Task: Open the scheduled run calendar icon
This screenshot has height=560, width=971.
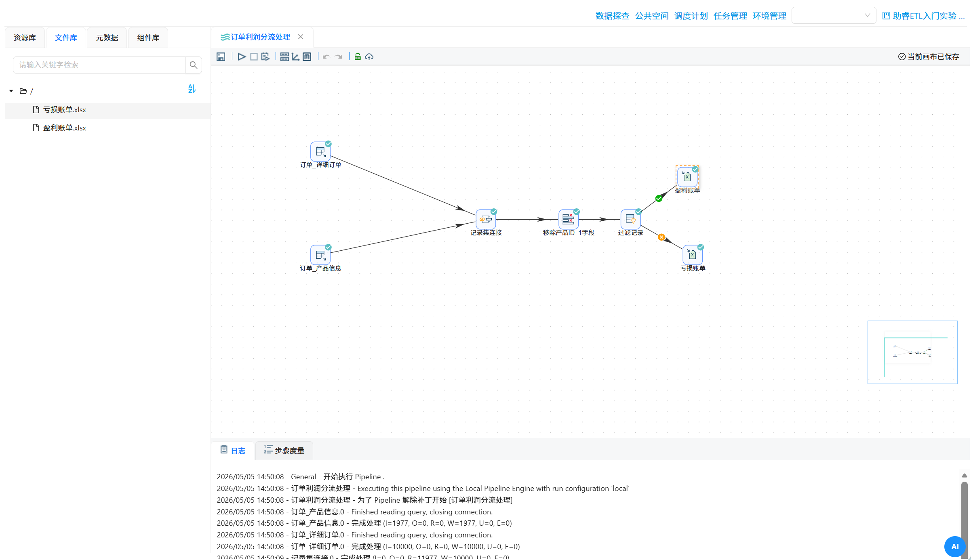Action: tap(265, 57)
